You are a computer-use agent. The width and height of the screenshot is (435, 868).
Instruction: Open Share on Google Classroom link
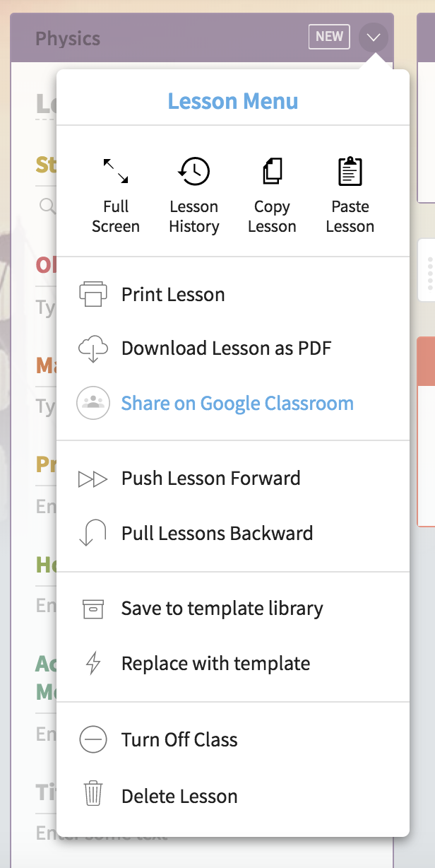pos(237,403)
